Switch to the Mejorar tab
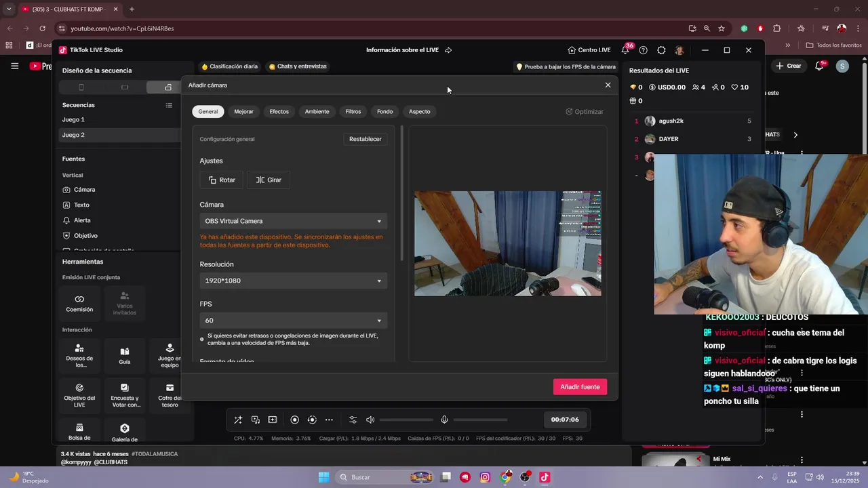 click(243, 111)
